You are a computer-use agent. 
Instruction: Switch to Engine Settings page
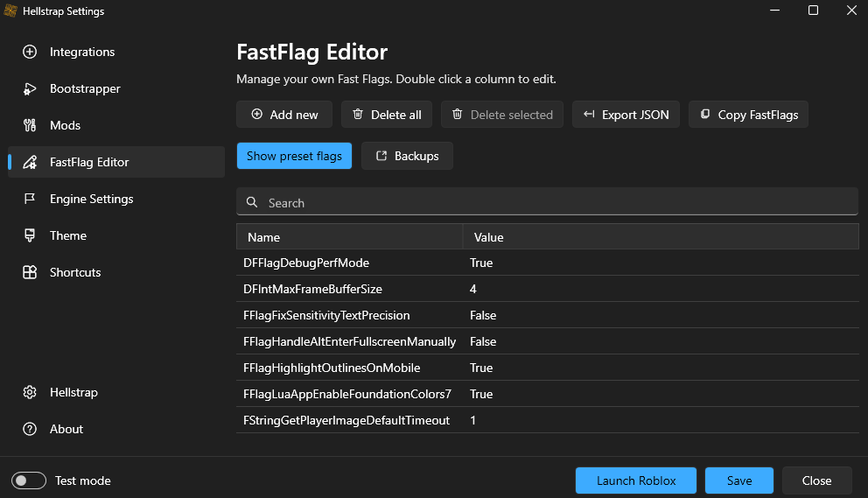116,199
